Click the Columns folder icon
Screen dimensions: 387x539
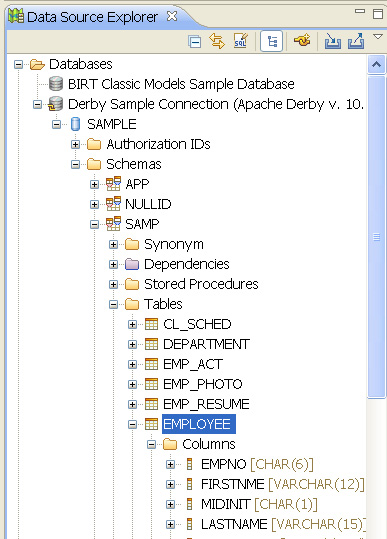(x=170, y=444)
